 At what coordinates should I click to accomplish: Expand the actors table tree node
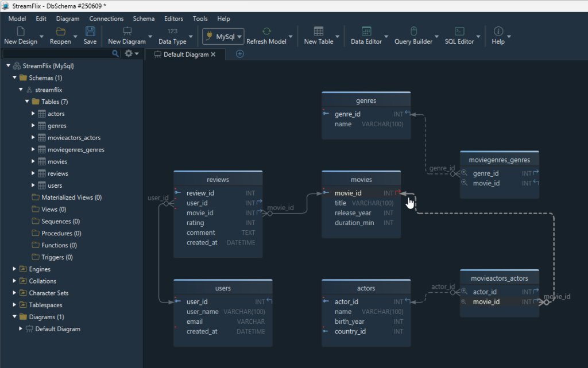click(33, 114)
